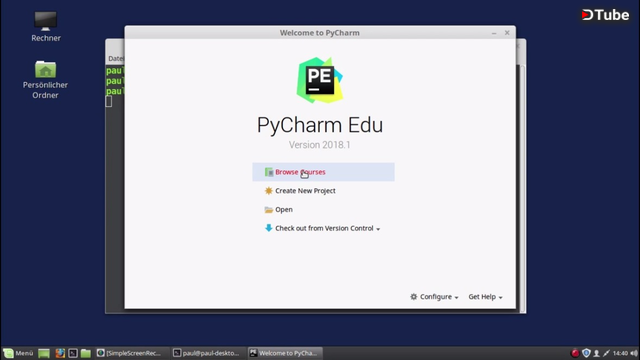Viewport: 640px width, 360px height.
Task: Click the Open folder icon
Action: coord(269,210)
